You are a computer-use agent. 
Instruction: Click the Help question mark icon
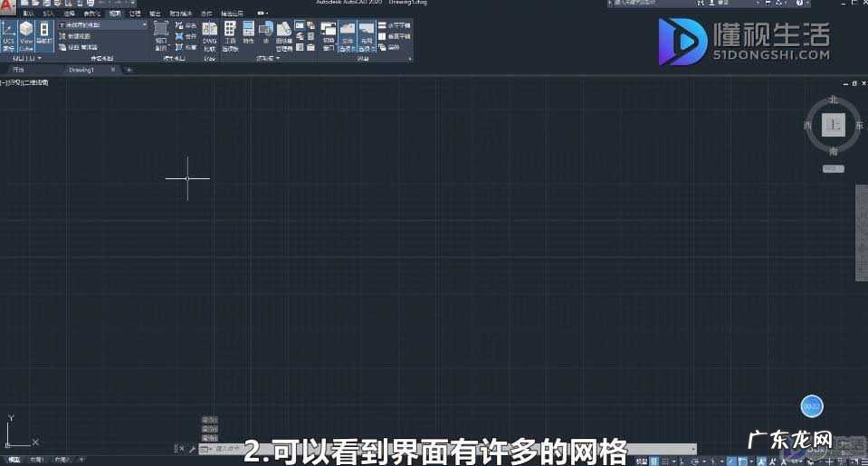799,4
